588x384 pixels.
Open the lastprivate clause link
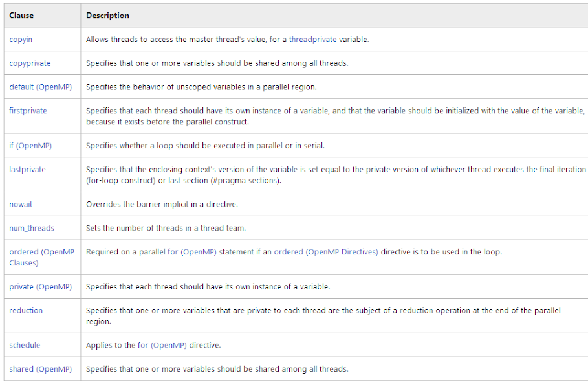pyautogui.click(x=27, y=169)
